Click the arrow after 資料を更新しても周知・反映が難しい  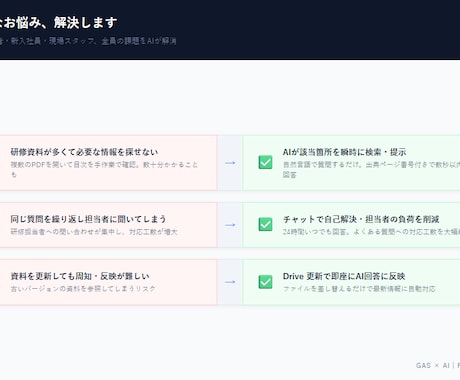click(x=230, y=282)
